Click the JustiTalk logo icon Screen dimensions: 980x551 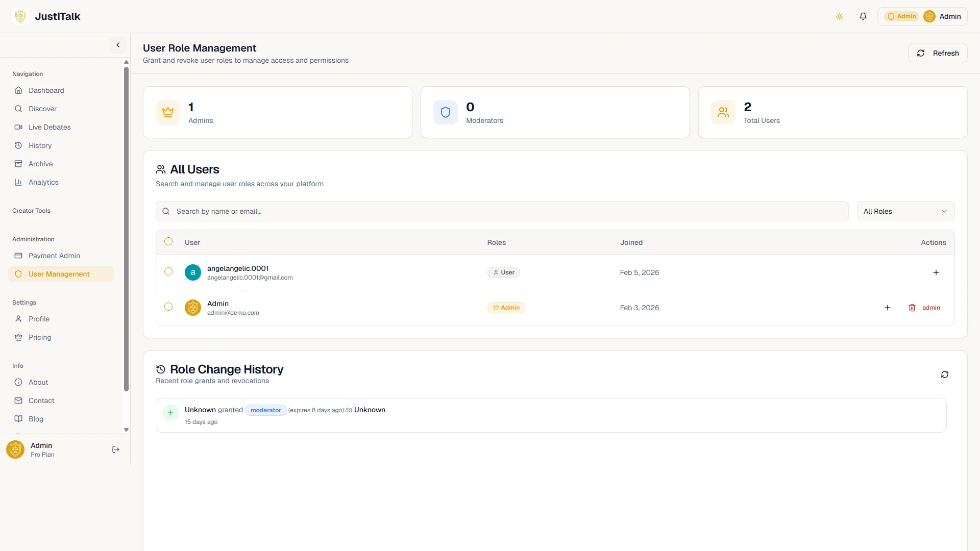(x=20, y=16)
